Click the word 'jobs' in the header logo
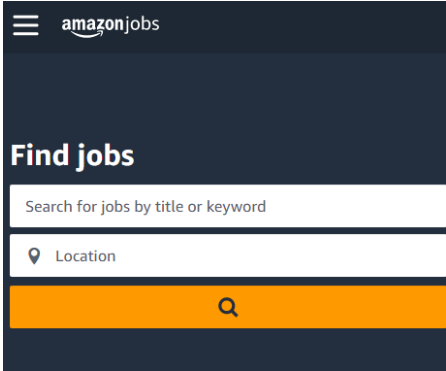The width and height of the screenshot is (446, 371). [142, 25]
